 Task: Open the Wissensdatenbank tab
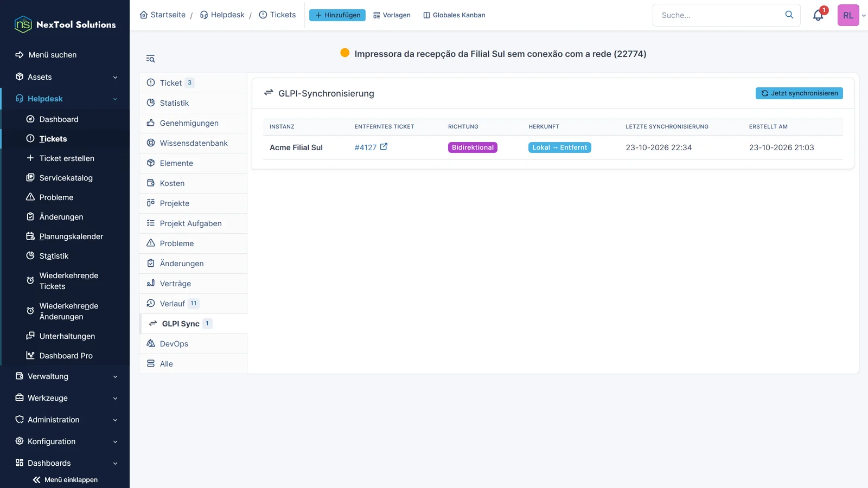(193, 143)
